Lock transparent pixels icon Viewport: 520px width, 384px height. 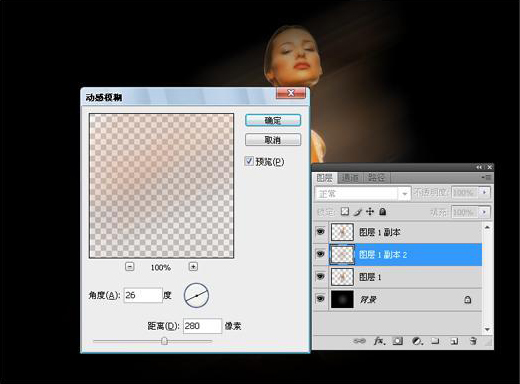(345, 212)
